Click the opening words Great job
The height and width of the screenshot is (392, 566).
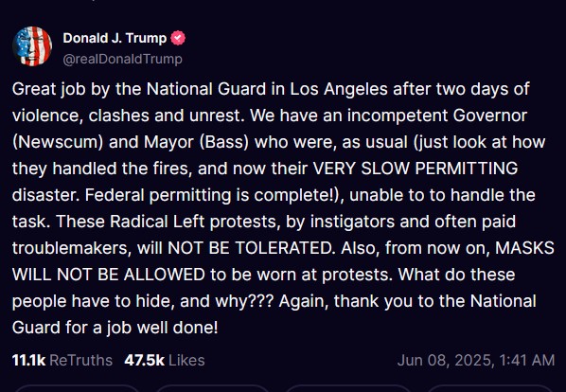(x=48, y=89)
